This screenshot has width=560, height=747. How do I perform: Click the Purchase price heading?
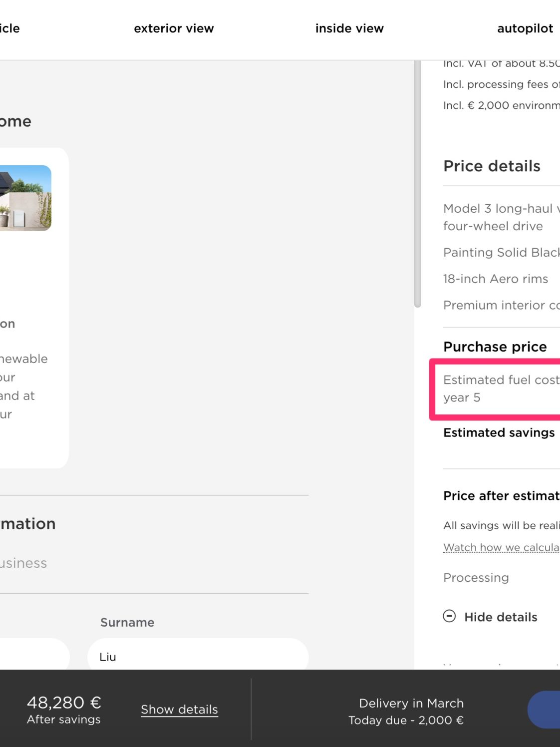click(495, 347)
